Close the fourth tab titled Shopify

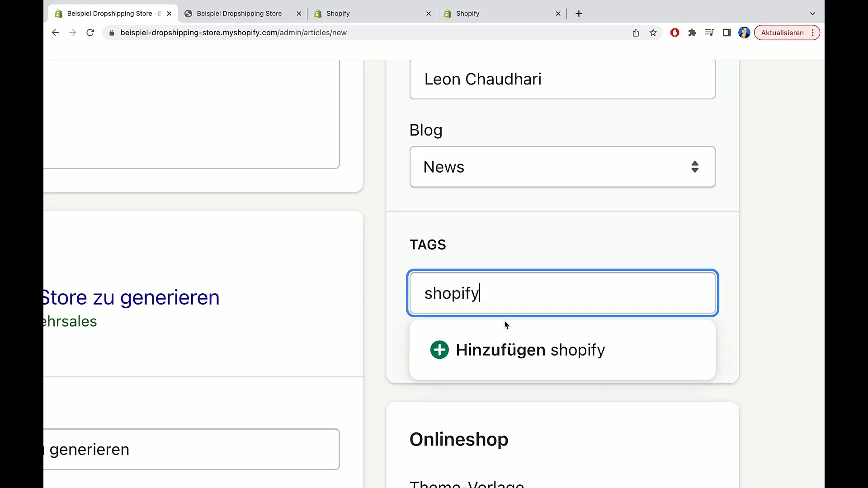point(558,14)
